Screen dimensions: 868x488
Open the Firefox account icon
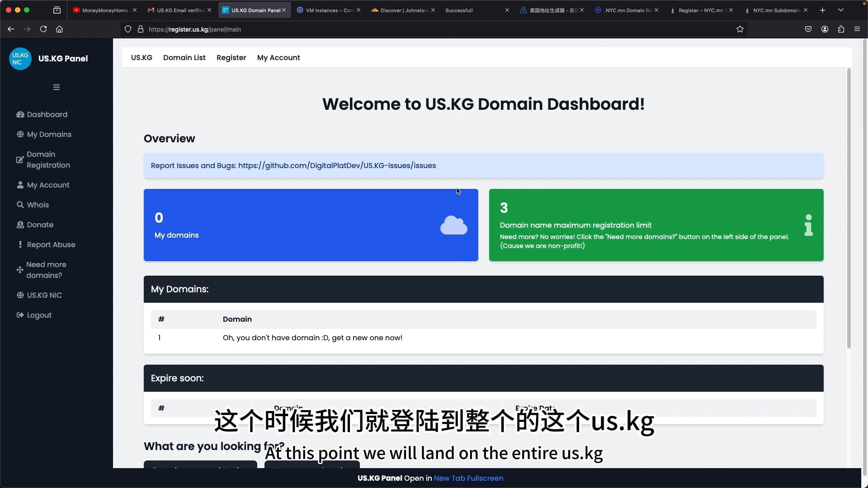click(x=825, y=29)
